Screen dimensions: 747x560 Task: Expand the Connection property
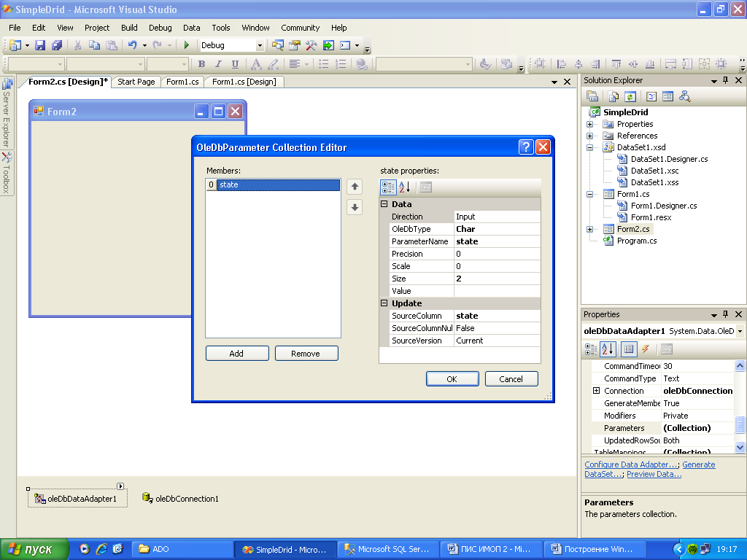596,391
